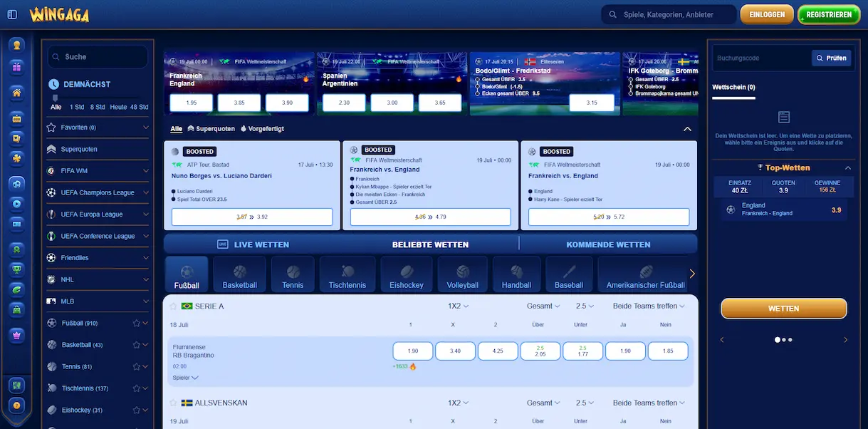The image size is (868, 429).
Task: Open the Beide Teams treffen dropdown for Serie A
Action: coord(649,306)
